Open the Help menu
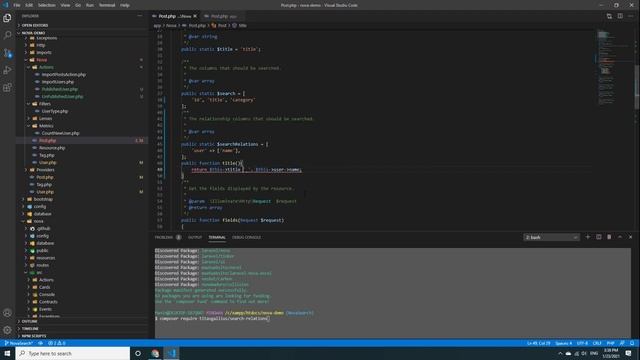This screenshot has width=640, height=360. 125,5
